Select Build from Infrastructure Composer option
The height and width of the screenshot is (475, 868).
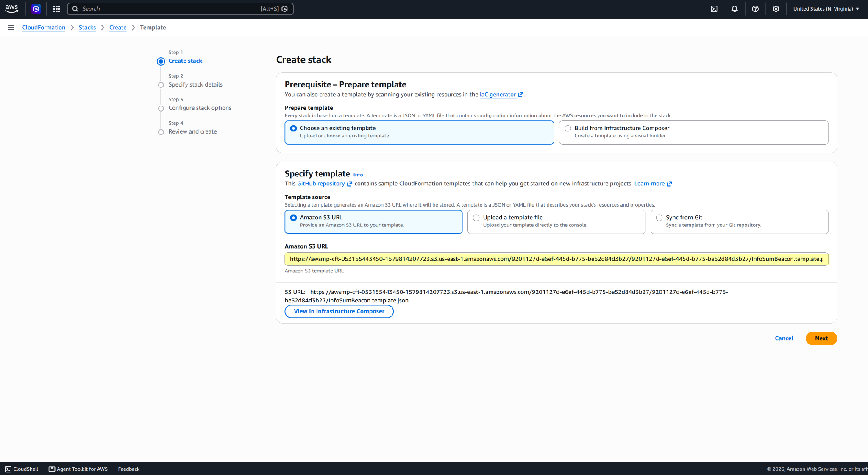click(693, 132)
